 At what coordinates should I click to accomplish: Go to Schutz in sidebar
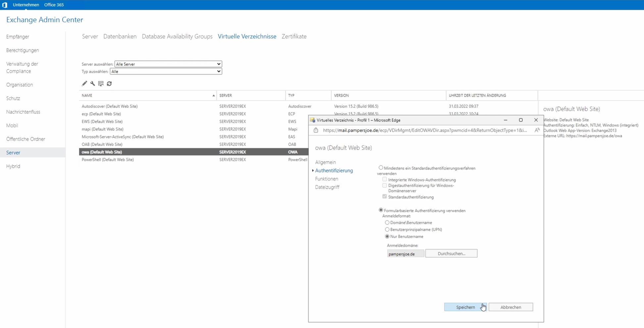tap(13, 98)
